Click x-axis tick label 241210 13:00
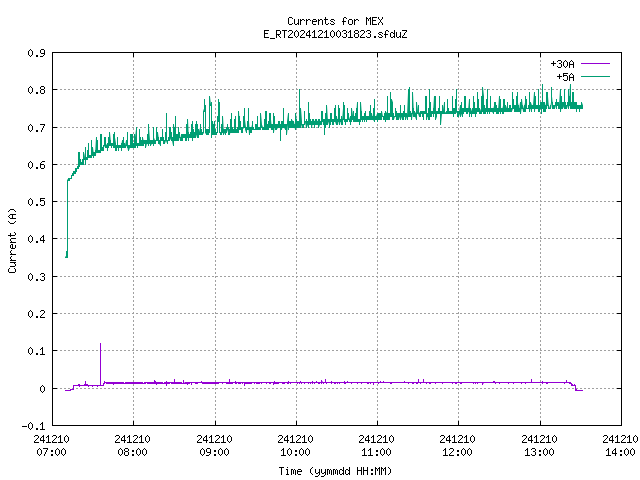 tap(539, 446)
